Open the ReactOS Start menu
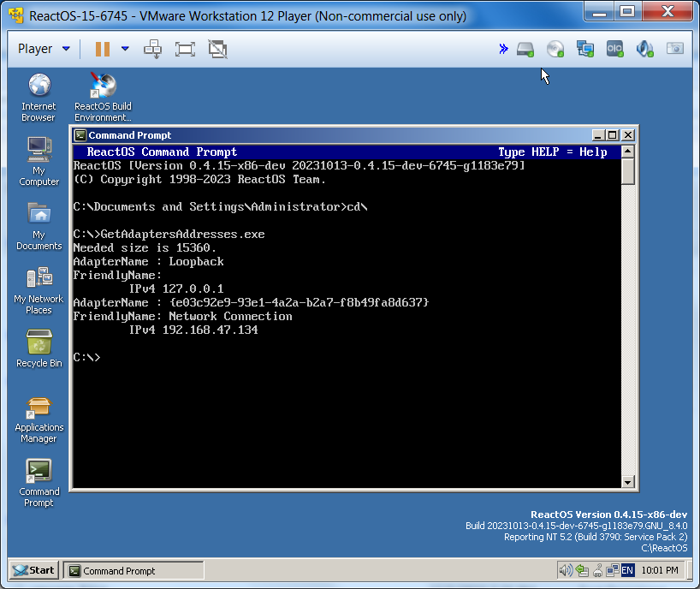This screenshot has height=589, width=700. point(34,570)
